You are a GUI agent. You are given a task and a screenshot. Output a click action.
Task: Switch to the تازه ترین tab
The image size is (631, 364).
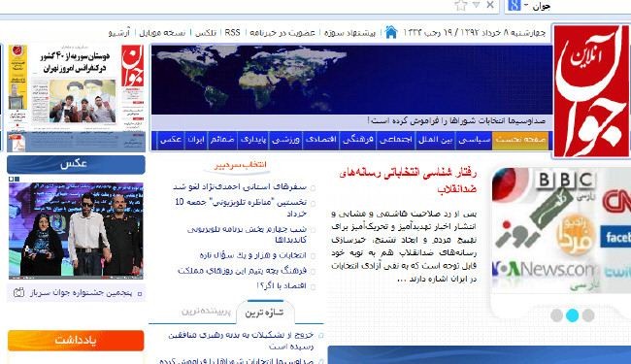point(264,313)
